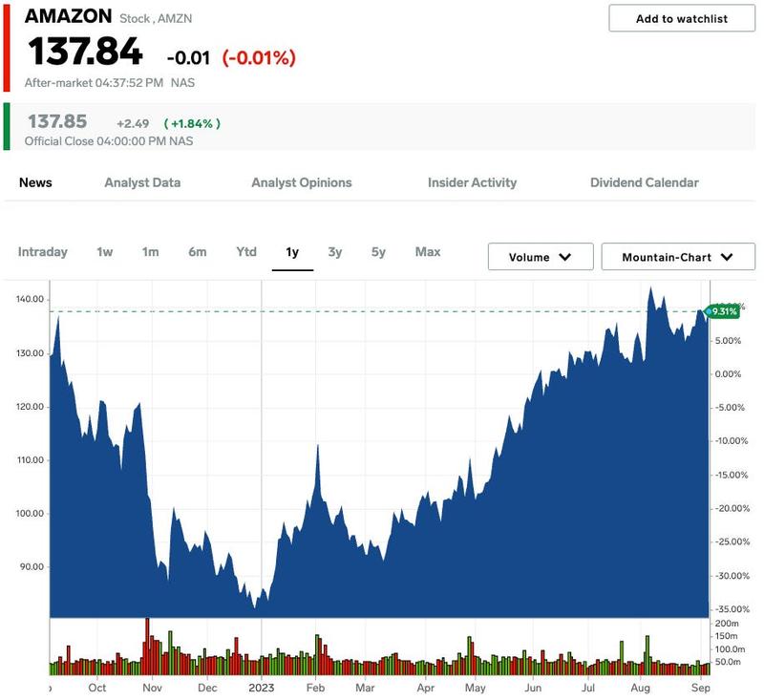Viewport: 764px width, 700px height.
Task: Change chart range to 5y
Action: click(378, 252)
